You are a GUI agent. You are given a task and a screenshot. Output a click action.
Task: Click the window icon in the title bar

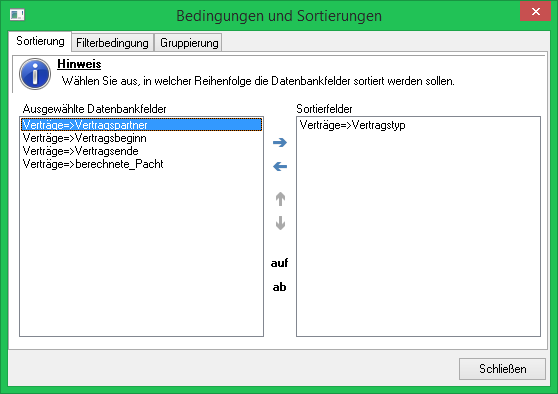point(17,15)
